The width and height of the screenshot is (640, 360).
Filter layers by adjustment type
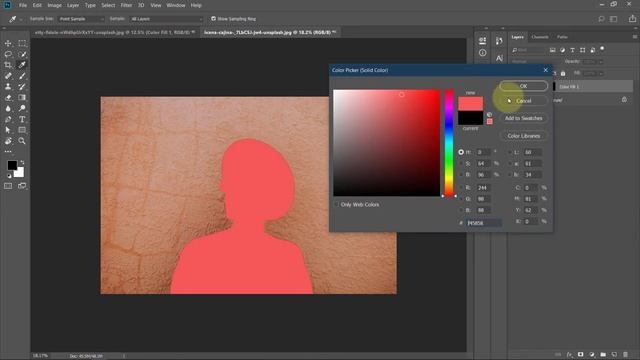pyautogui.click(x=562, y=50)
